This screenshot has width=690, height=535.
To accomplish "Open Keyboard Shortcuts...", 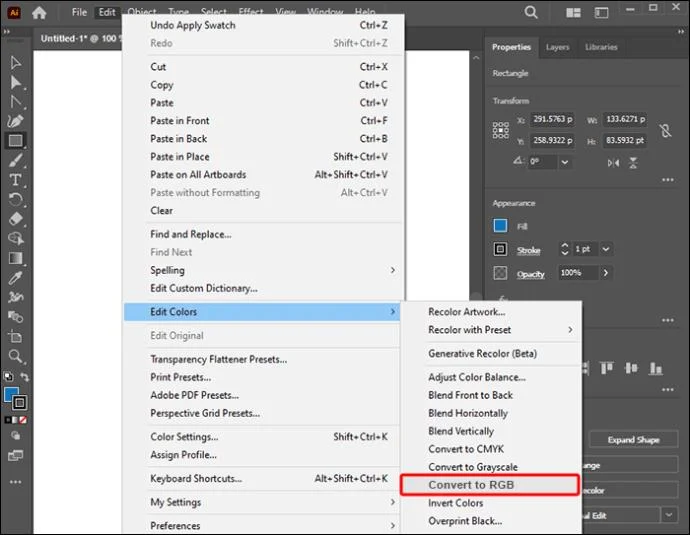I will pyautogui.click(x=196, y=478).
